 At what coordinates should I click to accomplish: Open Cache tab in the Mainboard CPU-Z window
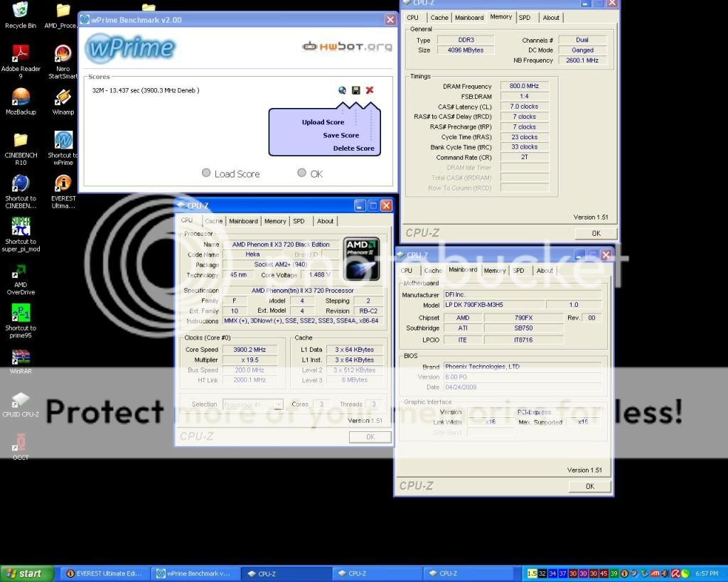[x=433, y=271]
